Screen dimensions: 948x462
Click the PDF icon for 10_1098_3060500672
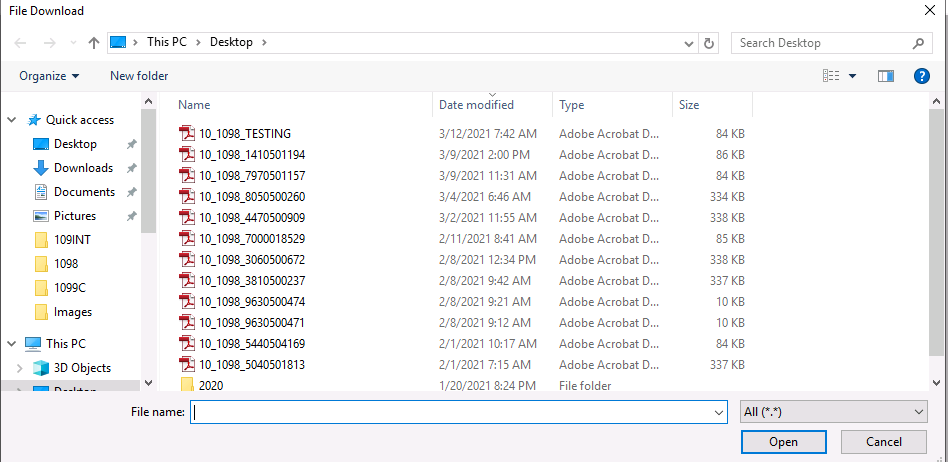[187, 259]
